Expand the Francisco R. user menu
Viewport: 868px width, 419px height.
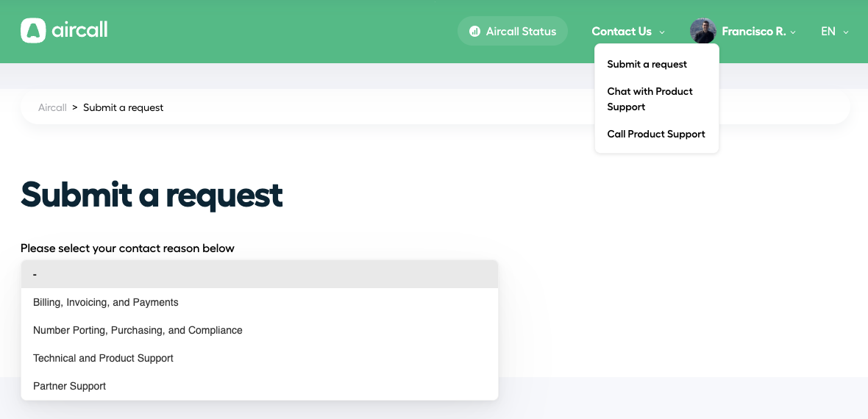[x=753, y=32]
